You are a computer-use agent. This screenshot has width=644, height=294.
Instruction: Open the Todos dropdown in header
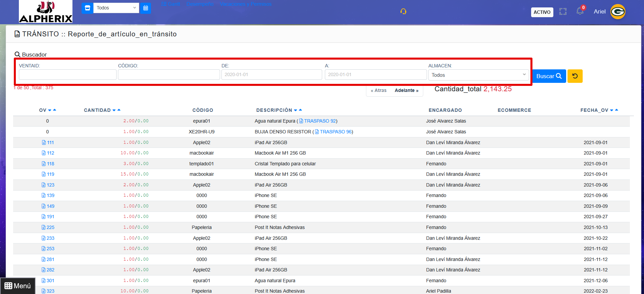point(116,8)
